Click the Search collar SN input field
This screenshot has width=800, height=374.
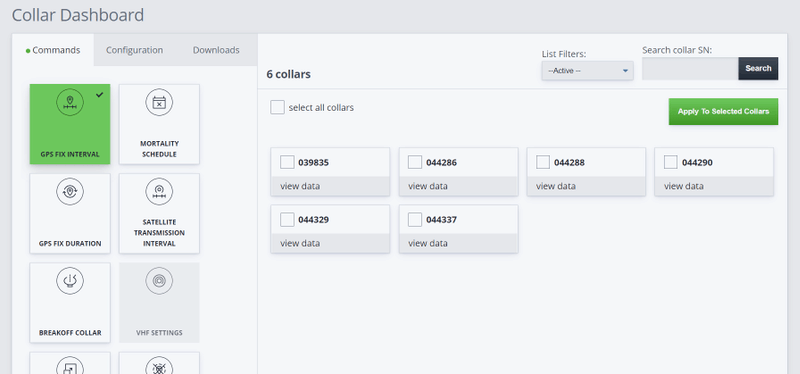click(x=690, y=68)
